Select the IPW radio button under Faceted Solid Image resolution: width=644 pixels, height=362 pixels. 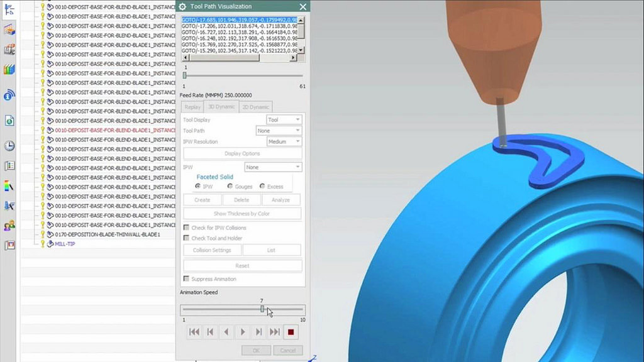pyautogui.click(x=198, y=186)
